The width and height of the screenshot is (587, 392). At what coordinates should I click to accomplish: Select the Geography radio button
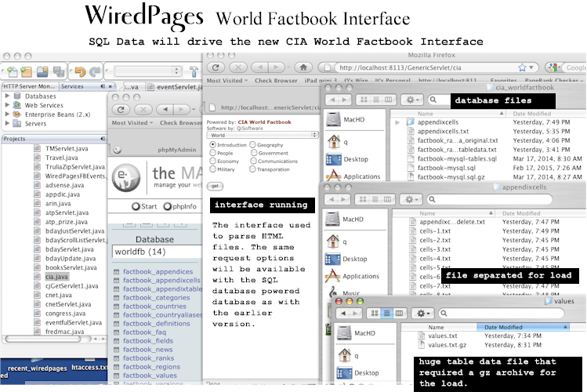click(252, 144)
